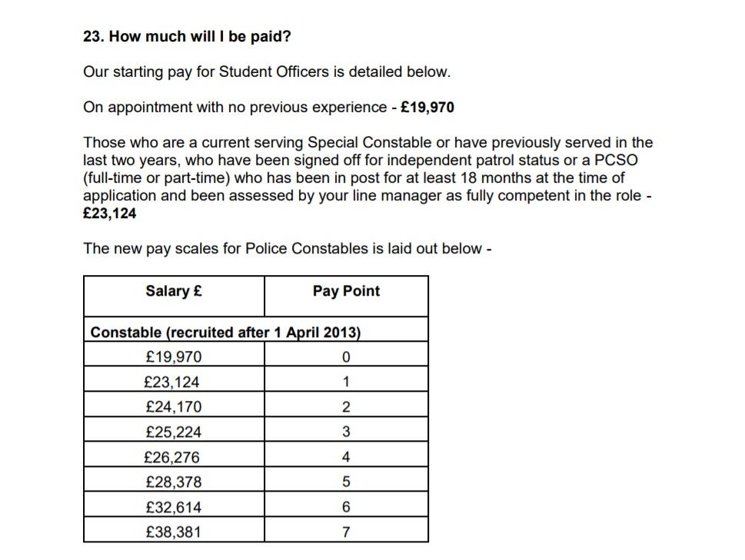
Task: Select the £23,124 salary cell in the table
Action: 172,382
